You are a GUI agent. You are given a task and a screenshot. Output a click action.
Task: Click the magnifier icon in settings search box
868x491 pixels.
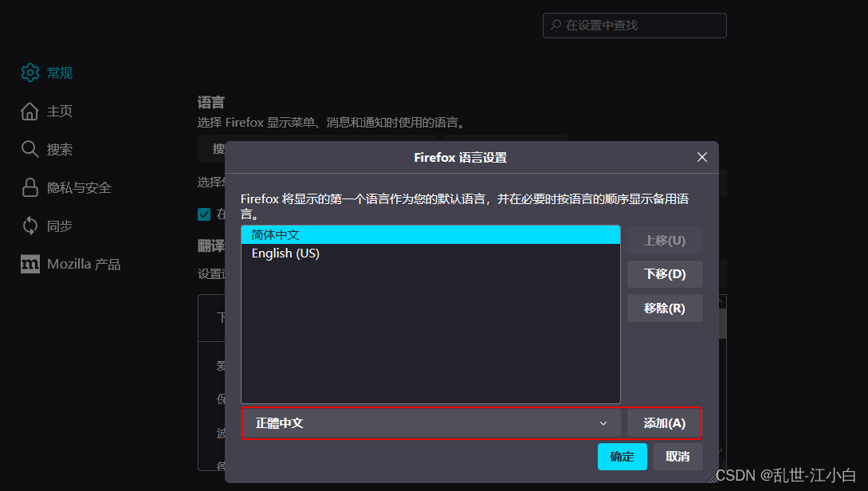[556, 25]
